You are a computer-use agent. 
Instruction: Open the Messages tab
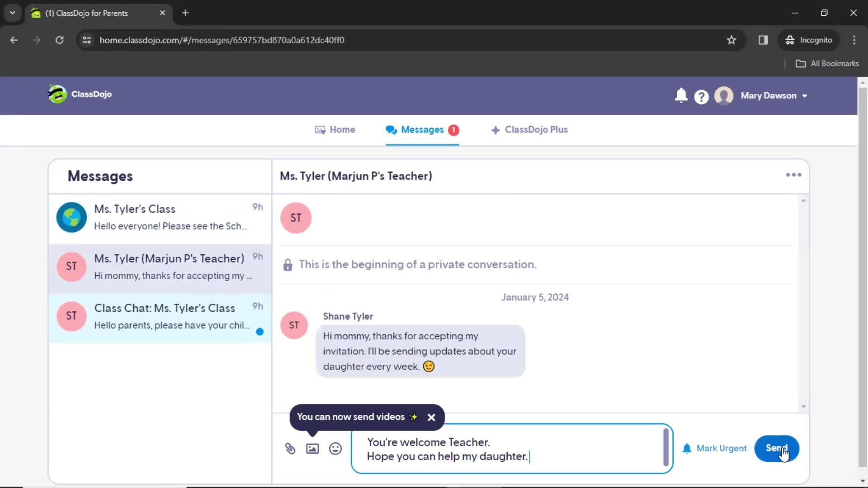(x=422, y=130)
